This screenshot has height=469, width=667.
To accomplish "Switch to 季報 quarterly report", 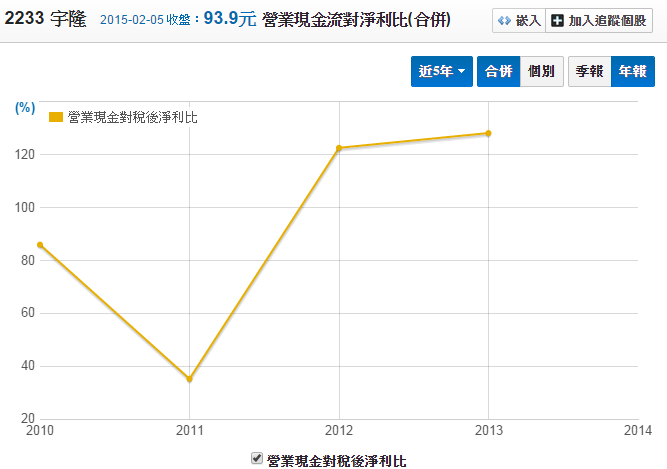I will (x=590, y=71).
